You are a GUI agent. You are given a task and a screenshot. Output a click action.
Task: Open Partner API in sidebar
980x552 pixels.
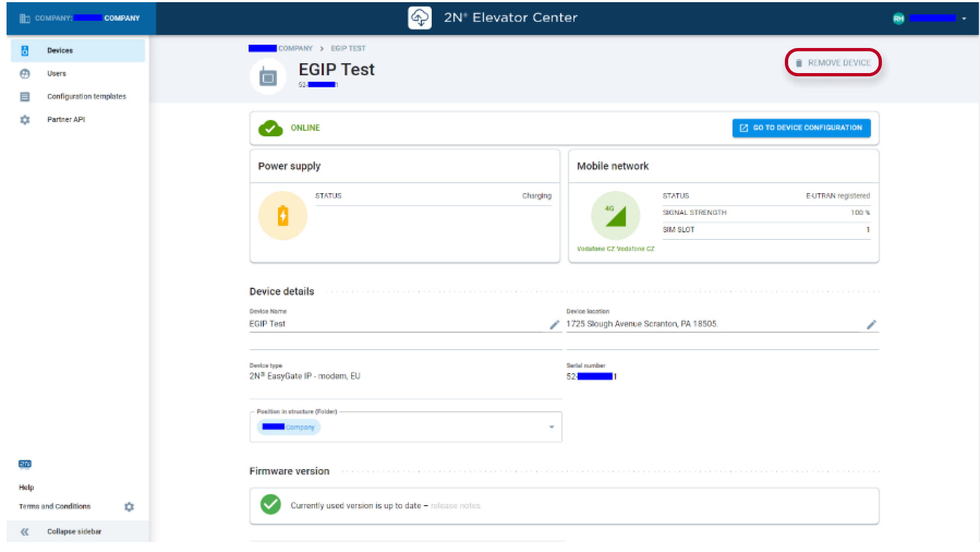pyautogui.click(x=78, y=119)
